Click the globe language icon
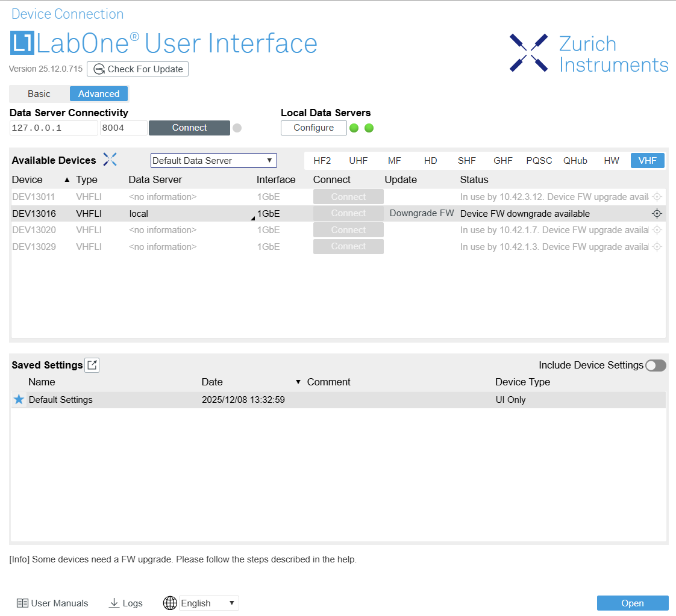Viewport: 676px width, 616px height. click(170, 603)
